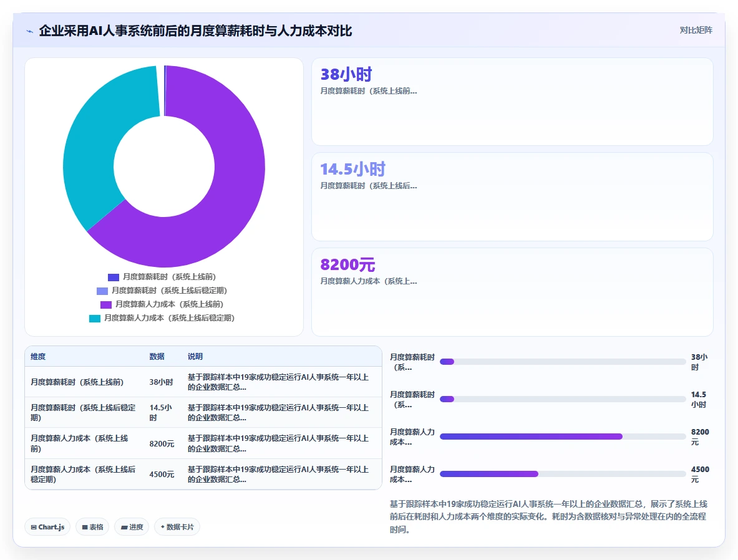Screen dimensions: 738x560
Task: Click the 14.5小时 progress bar
Action: [563, 399]
